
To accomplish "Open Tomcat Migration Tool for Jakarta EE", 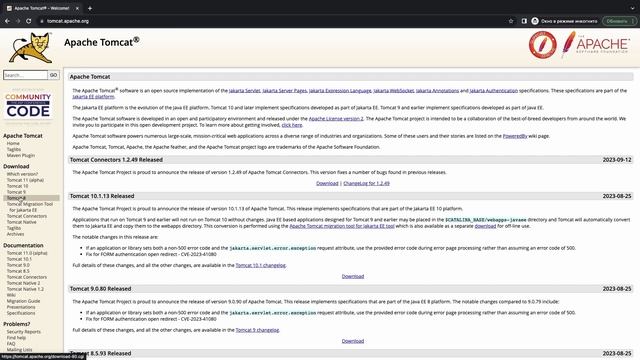I will coord(29,207).
